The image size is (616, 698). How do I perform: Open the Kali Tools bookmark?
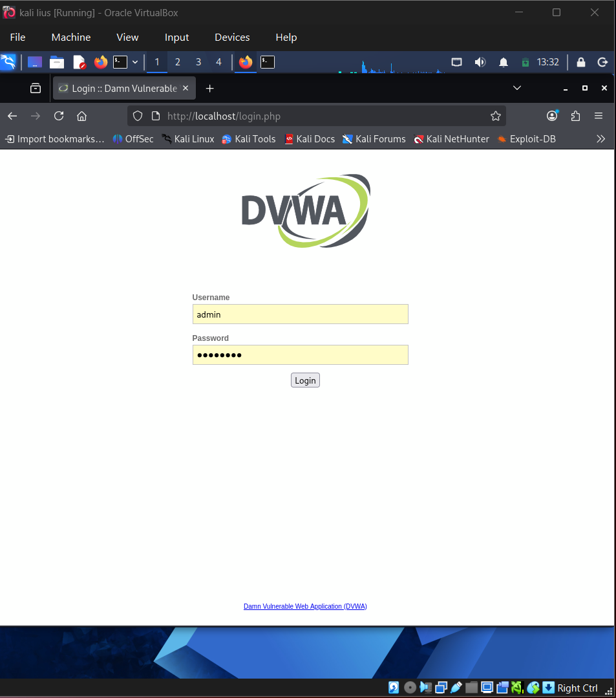coord(249,139)
